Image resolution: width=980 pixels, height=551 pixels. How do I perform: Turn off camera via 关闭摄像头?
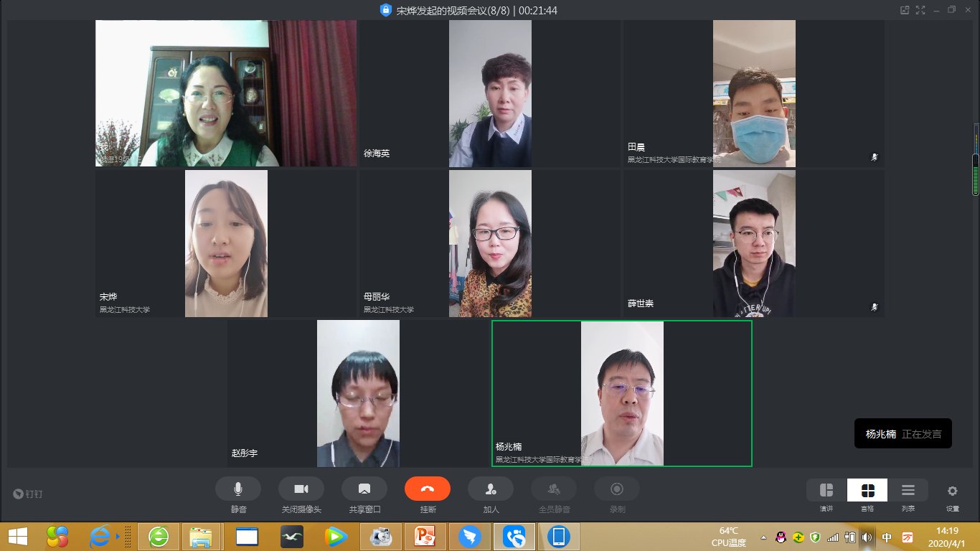[x=301, y=489]
